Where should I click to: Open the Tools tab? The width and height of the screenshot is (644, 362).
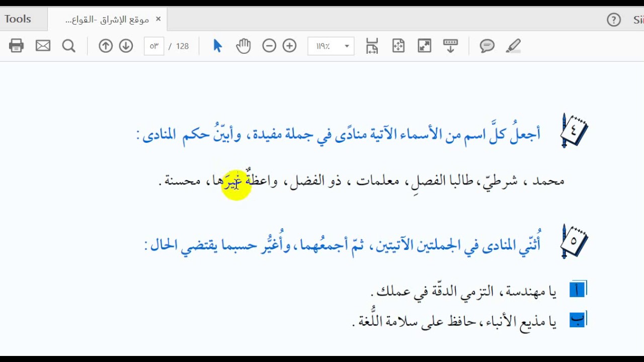(x=18, y=19)
